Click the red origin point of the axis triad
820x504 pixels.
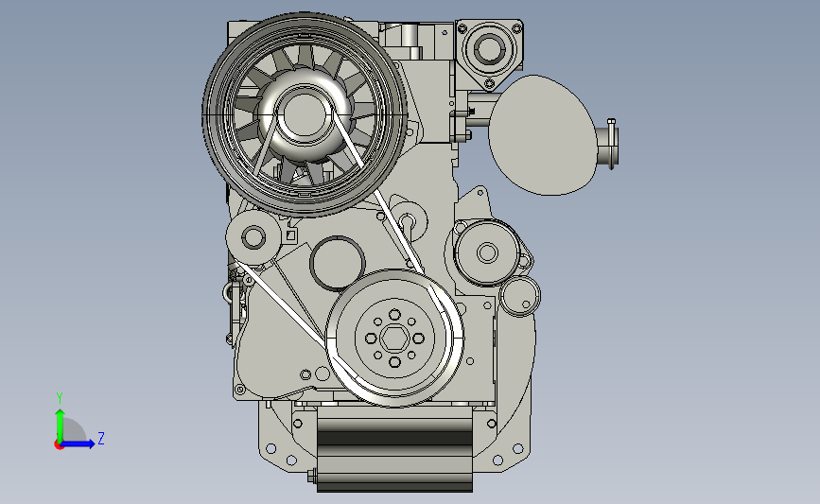pyautogui.click(x=59, y=445)
